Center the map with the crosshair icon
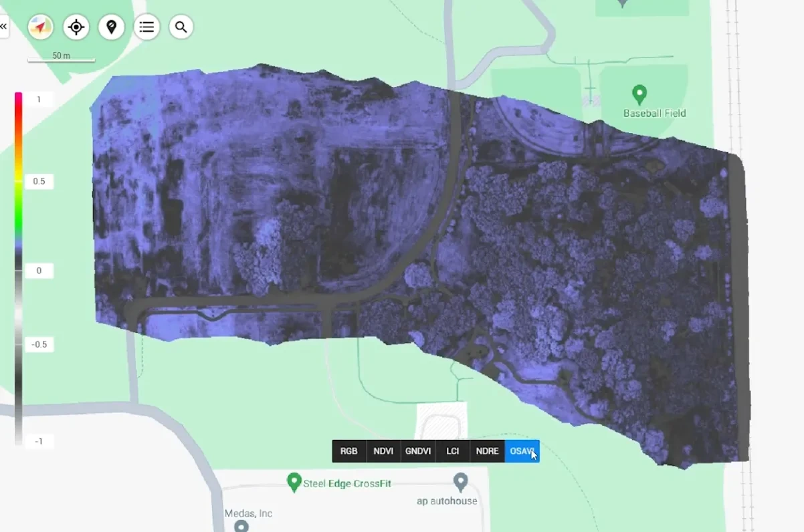The image size is (804, 532). (76, 27)
